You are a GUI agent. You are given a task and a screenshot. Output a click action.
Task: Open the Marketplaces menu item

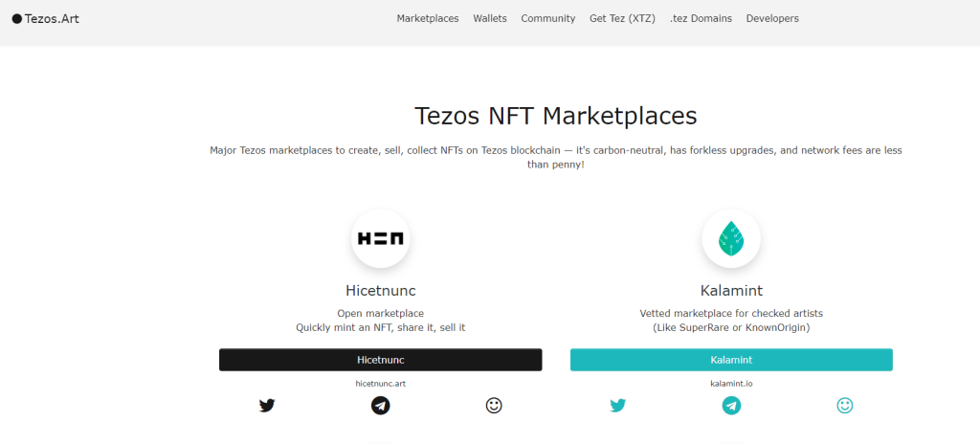pos(428,19)
